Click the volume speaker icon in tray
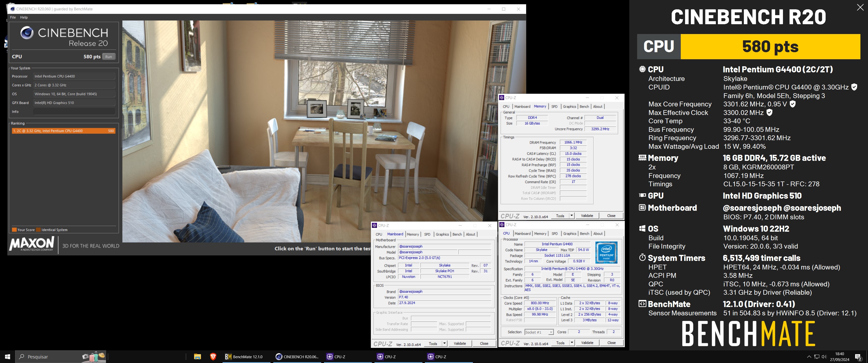Screen dimensions: 868x363 click(824, 357)
